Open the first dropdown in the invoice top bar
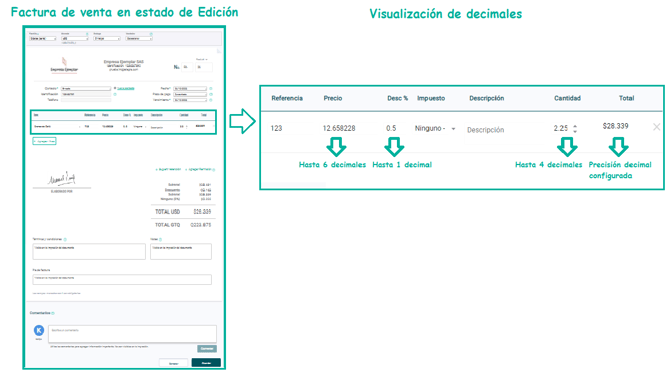 [42, 38]
